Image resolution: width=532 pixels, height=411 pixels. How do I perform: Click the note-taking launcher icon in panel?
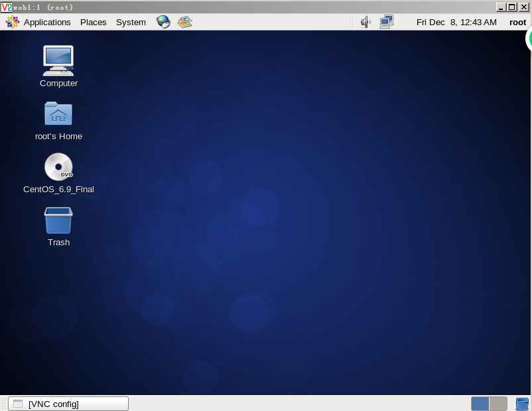pyautogui.click(x=185, y=22)
